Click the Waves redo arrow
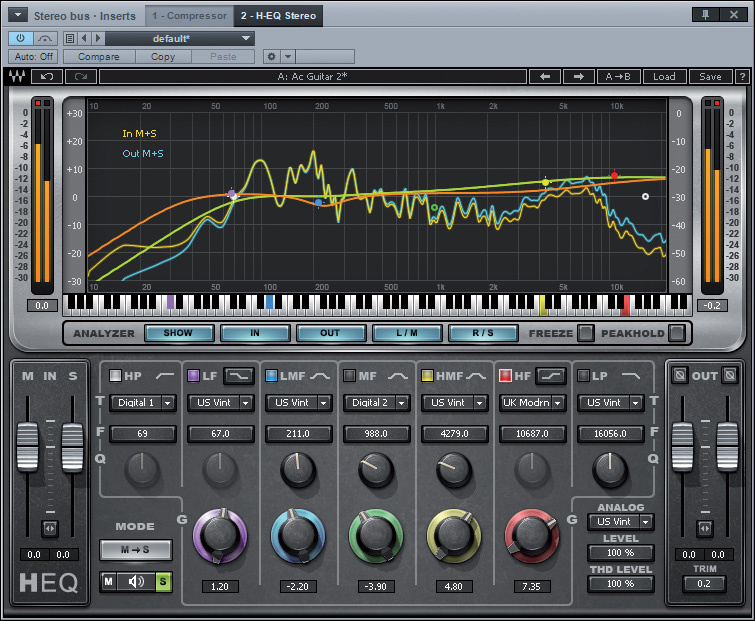The height and width of the screenshot is (621, 755). 81,76
